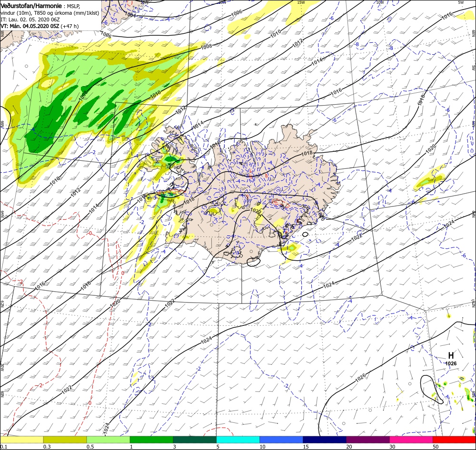Click the 5W longitude label at top

point(461,2)
